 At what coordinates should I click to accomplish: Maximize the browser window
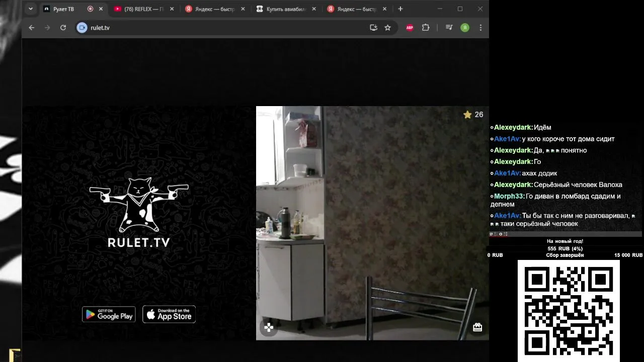460,9
